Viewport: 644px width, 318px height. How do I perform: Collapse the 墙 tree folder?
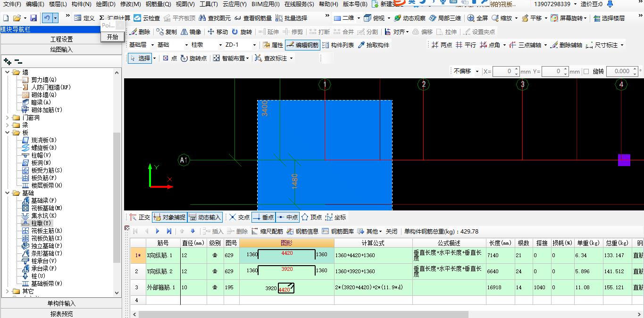(8, 72)
